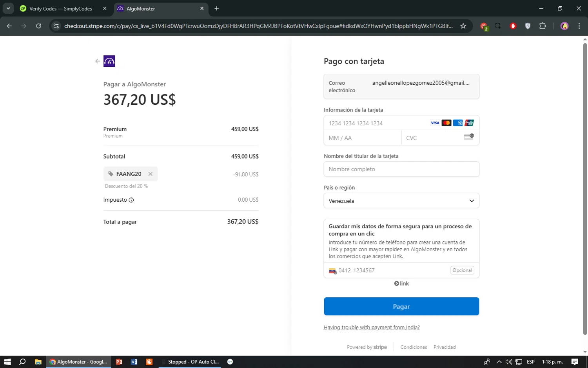Remove the FAANG20 promo code
588x368 pixels.
[x=151, y=174]
